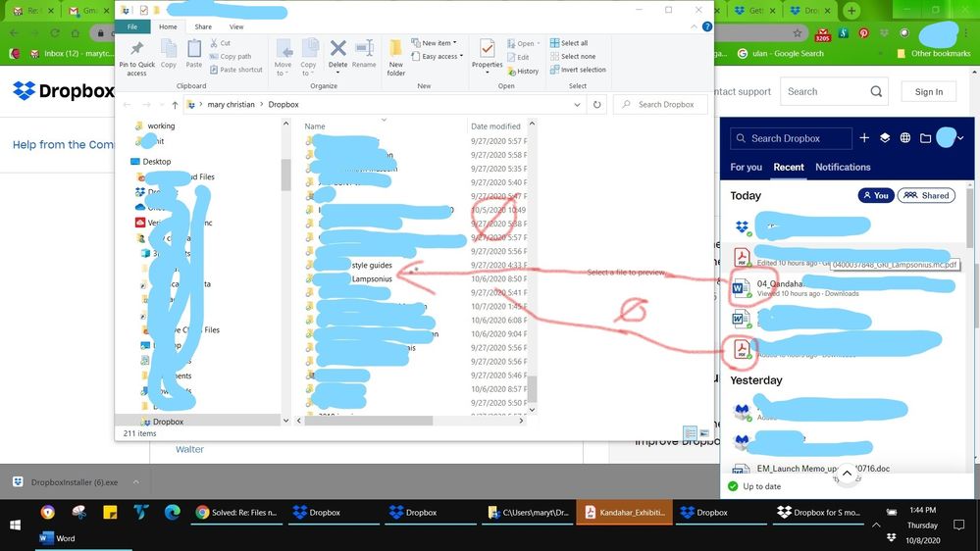Click Select none in ribbon
Image resolution: width=980 pixels, height=551 pixels.
click(573, 56)
